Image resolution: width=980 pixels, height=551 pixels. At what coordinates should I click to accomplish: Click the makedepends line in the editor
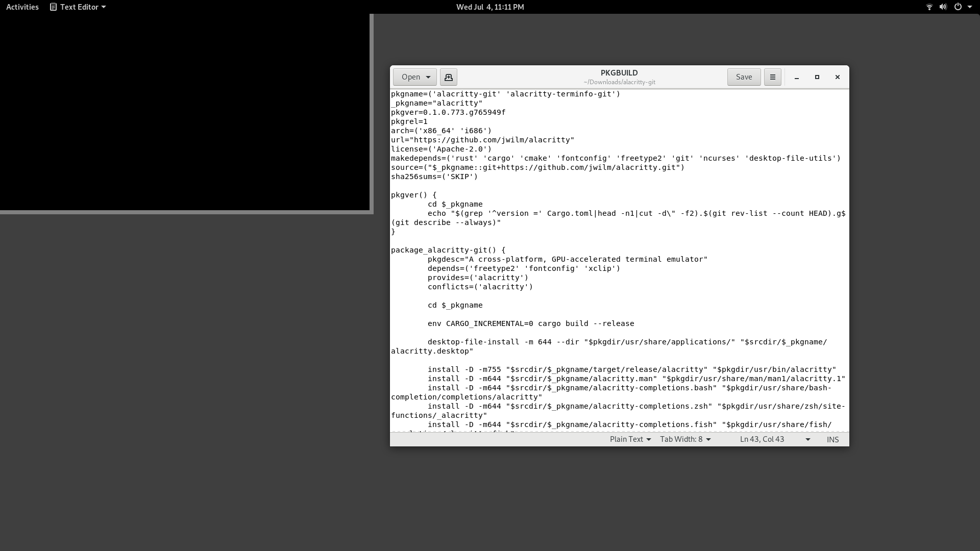coord(616,158)
